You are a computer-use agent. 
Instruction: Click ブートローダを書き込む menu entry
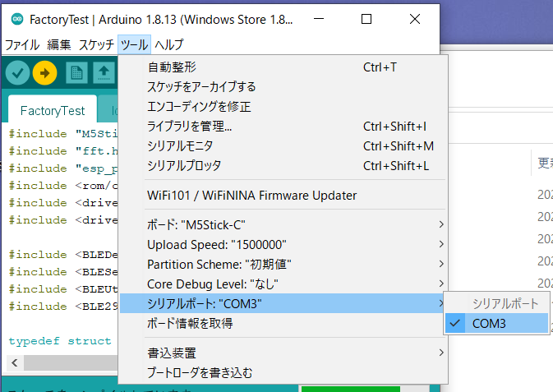point(200,372)
